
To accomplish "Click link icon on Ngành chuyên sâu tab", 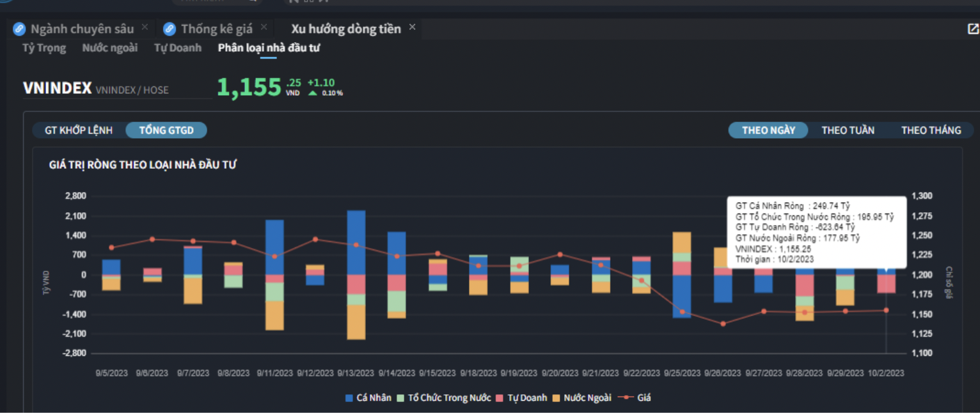I will tap(19, 29).
